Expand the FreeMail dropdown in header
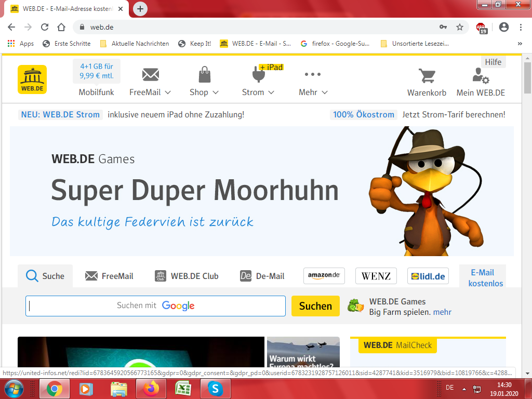Screen dimensions: 532x399 coord(168,92)
